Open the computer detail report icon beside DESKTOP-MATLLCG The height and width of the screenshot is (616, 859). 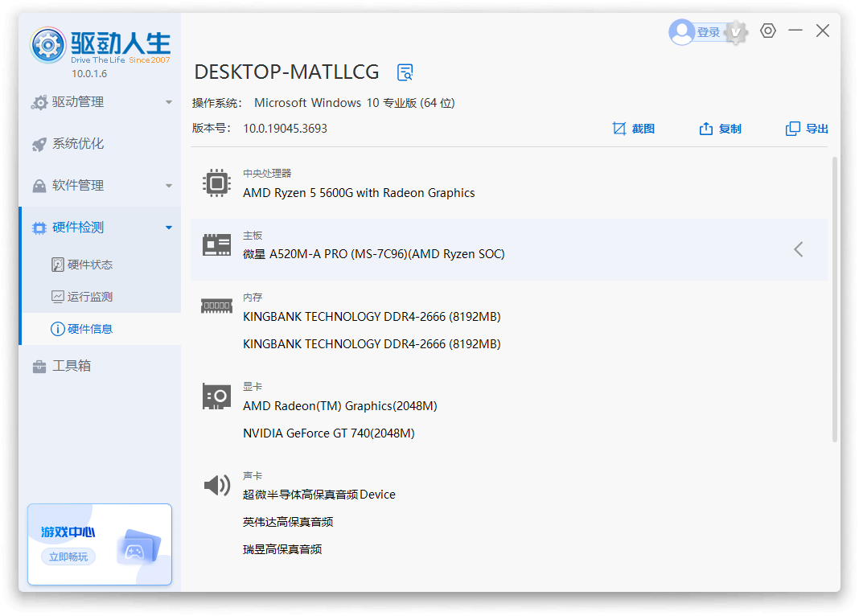[x=405, y=72]
